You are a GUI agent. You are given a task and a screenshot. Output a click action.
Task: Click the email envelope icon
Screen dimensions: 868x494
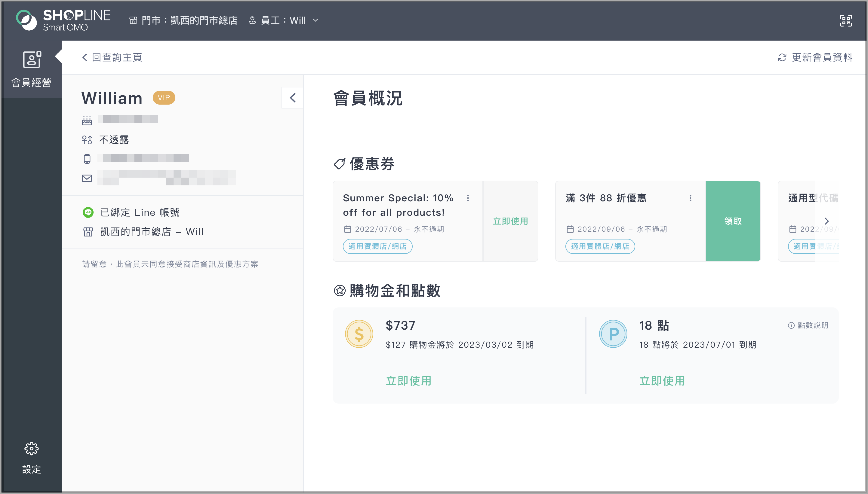click(87, 178)
